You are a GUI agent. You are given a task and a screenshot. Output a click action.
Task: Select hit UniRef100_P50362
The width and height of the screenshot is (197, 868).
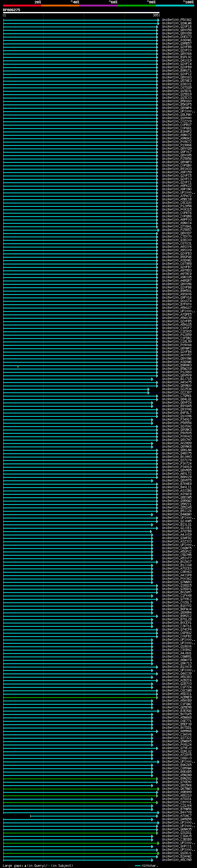[177, 20]
